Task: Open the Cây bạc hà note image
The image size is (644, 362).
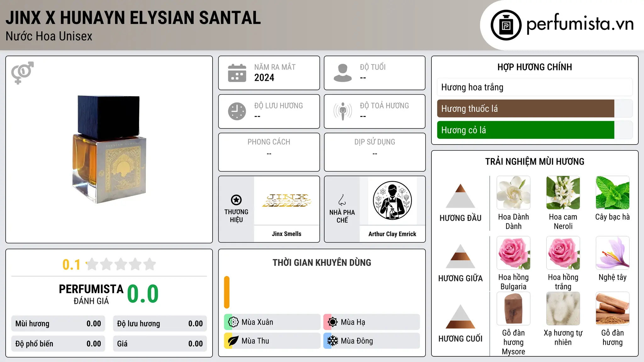Action: tap(613, 193)
